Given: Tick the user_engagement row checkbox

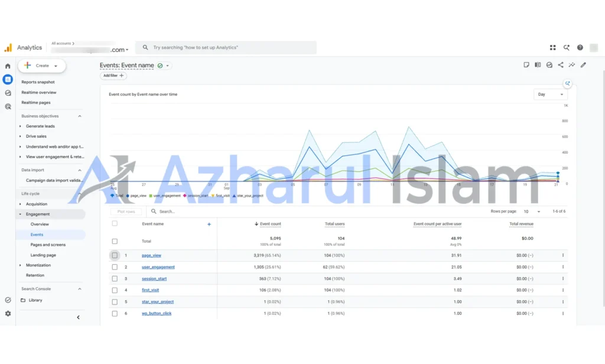Looking at the screenshot, I should [115, 267].
